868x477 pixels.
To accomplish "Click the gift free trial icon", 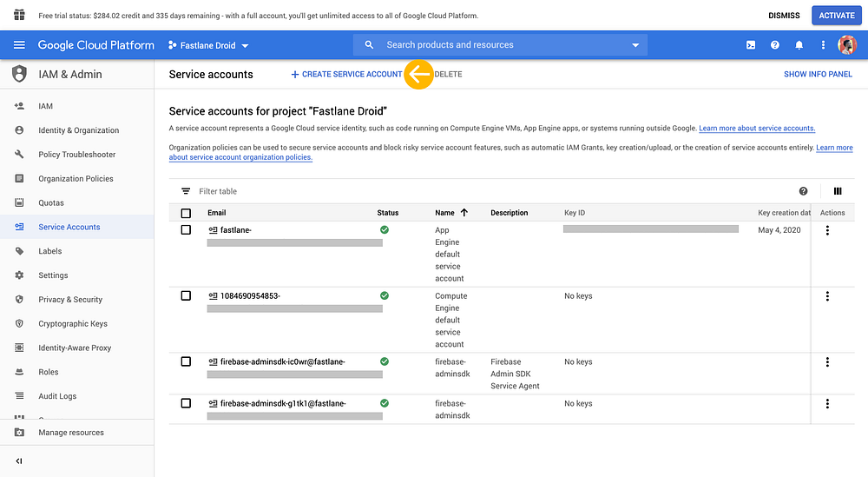I will tap(19, 15).
